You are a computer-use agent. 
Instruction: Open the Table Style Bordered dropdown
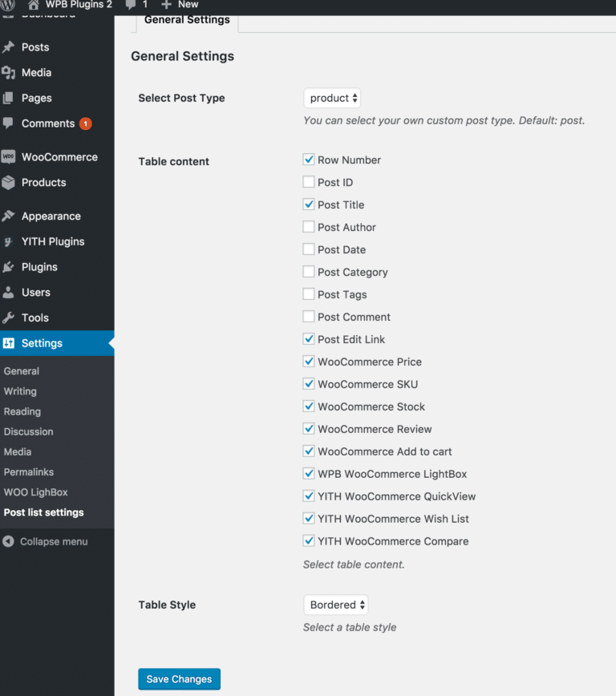click(336, 605)
